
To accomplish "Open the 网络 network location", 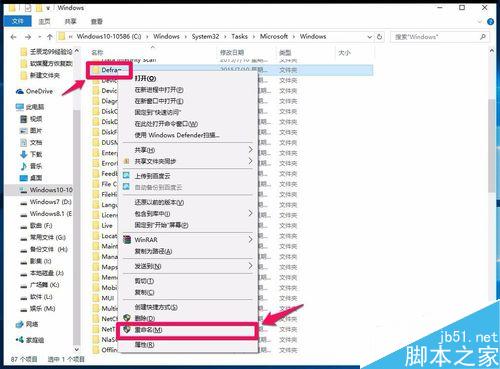I will click(27, 324).
